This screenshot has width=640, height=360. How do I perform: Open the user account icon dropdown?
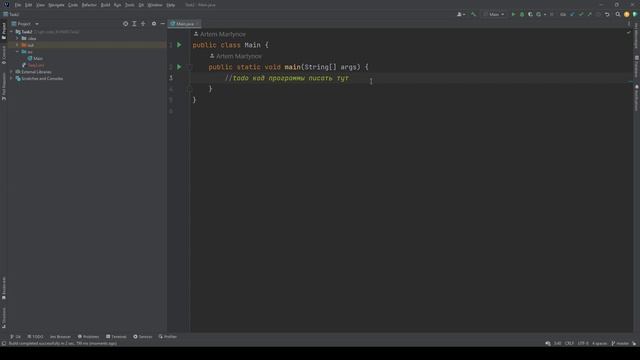click(461, 14)
